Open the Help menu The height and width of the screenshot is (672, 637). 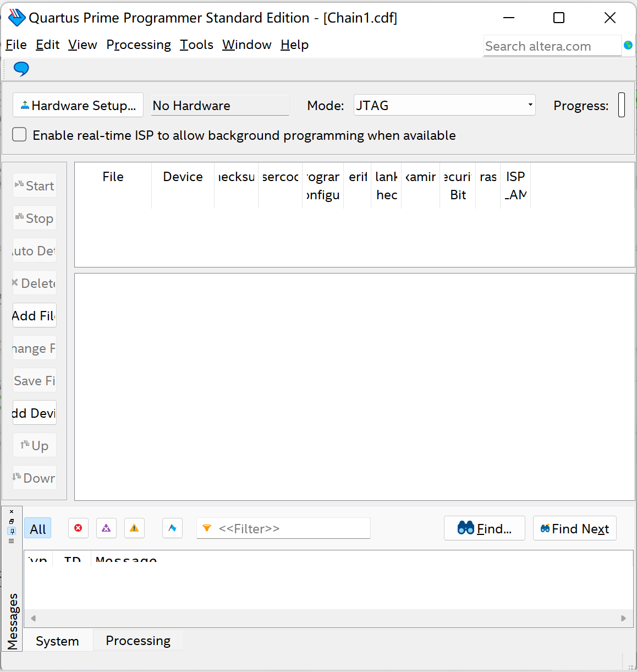(x=294, y=45)
